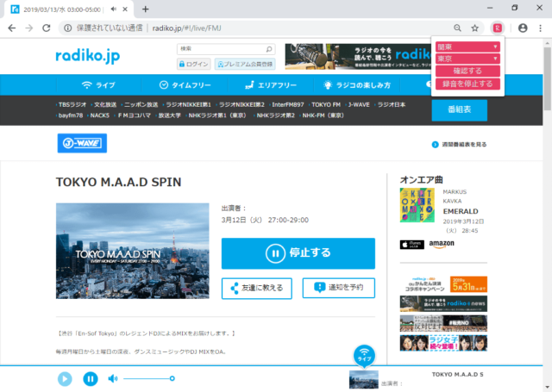Open site info for the insecure connection
The height and width of the screenshot is (392, 552).
(67, 28)
